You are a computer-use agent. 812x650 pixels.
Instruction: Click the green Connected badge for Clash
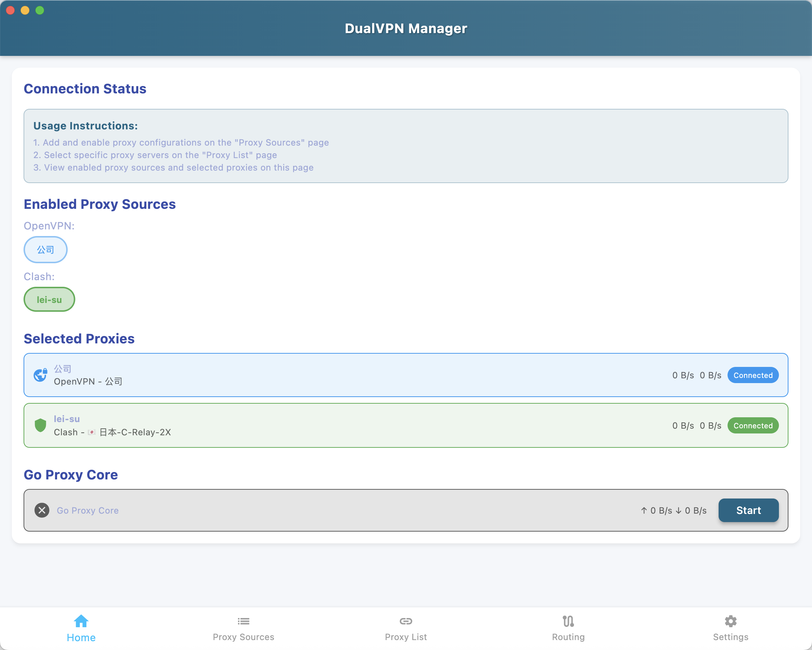[752, 425]
